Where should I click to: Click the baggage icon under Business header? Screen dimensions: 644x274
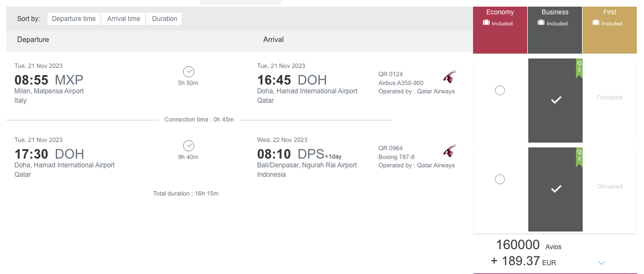click(541, 23)
